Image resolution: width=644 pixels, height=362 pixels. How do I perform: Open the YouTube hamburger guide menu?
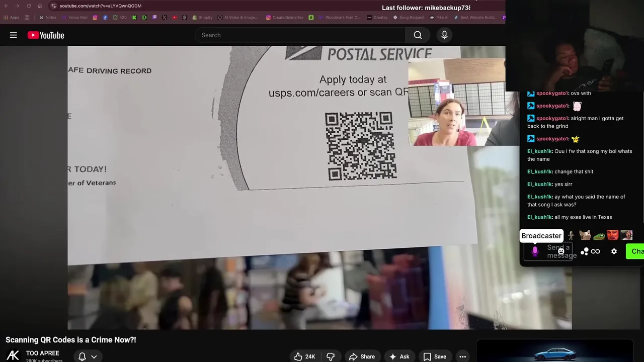pyautogui.click(x=14, y=35)
